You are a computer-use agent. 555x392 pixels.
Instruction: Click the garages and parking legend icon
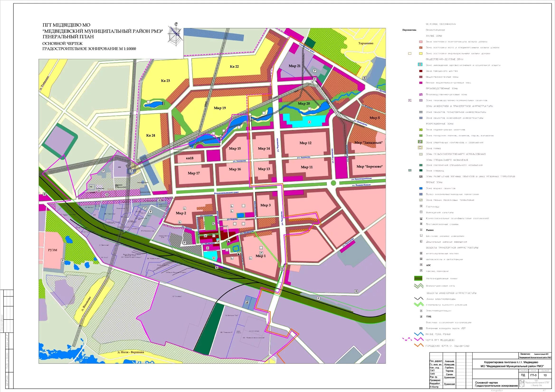point(421,271)
